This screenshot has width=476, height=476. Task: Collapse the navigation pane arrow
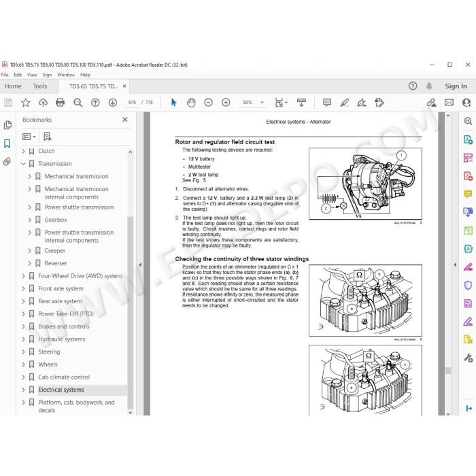coord(140,265)
